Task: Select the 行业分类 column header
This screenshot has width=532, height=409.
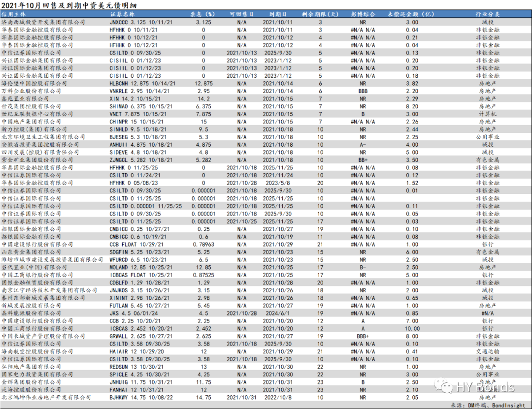Action: coord(488,14)
